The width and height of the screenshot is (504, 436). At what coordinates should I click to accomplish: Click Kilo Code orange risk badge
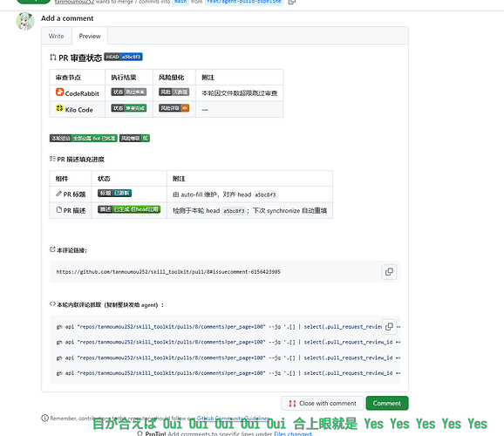coord(174,108)
